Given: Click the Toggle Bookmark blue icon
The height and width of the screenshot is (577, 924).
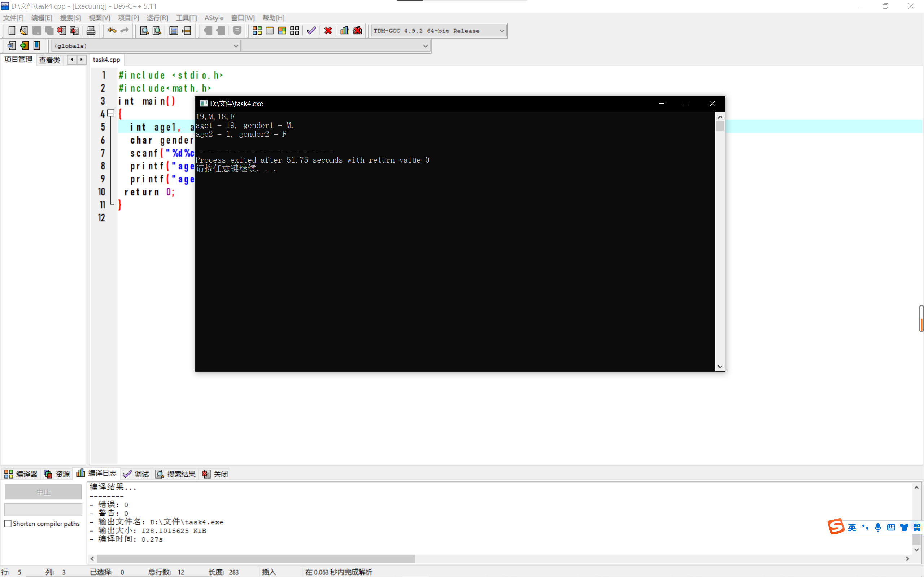Looking at the screenshot, I should pos(37,46).
